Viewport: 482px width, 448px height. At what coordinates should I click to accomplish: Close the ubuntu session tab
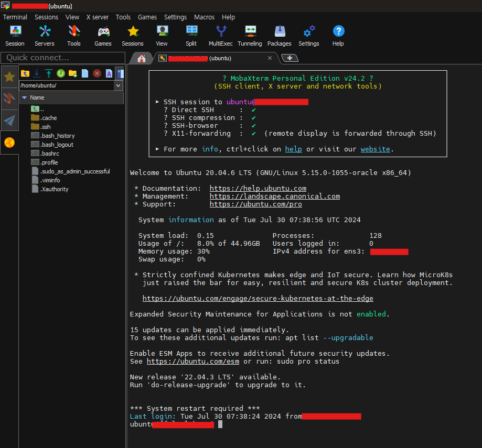point(270,58)
